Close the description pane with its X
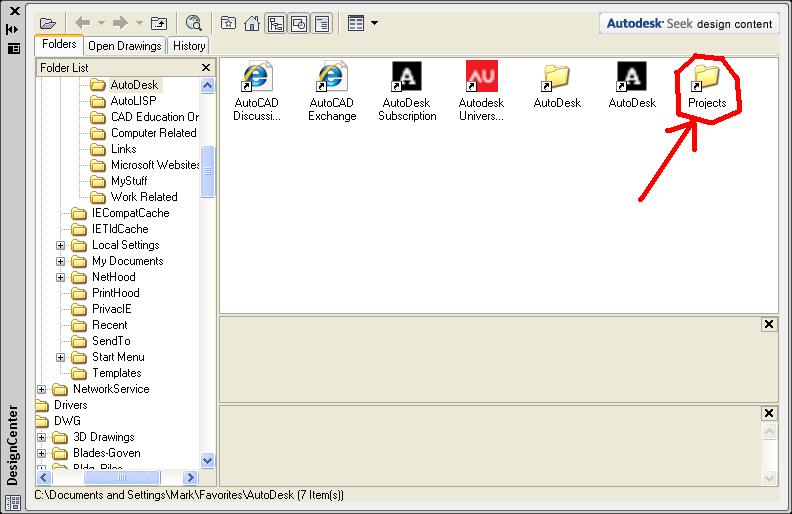Image resolution: width=792 pixels, height=514 pixels. (769, 414)
